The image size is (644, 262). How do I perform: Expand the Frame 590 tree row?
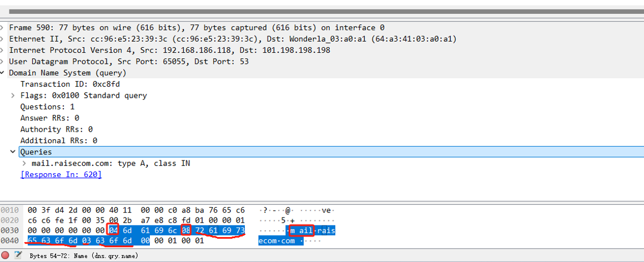click(3, 28)
